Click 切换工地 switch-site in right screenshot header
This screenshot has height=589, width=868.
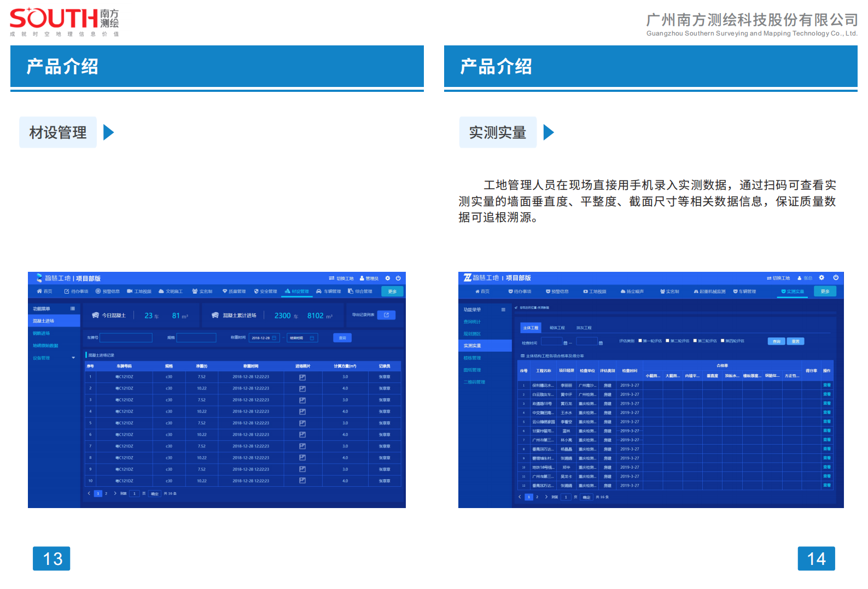778,278
